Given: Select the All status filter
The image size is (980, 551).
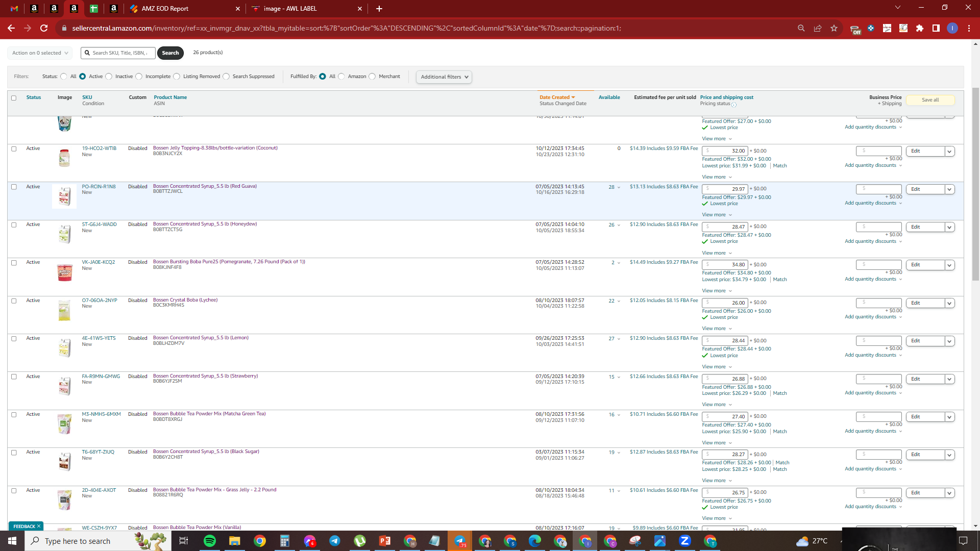Looking at the screenshot, I should [64, 77].
